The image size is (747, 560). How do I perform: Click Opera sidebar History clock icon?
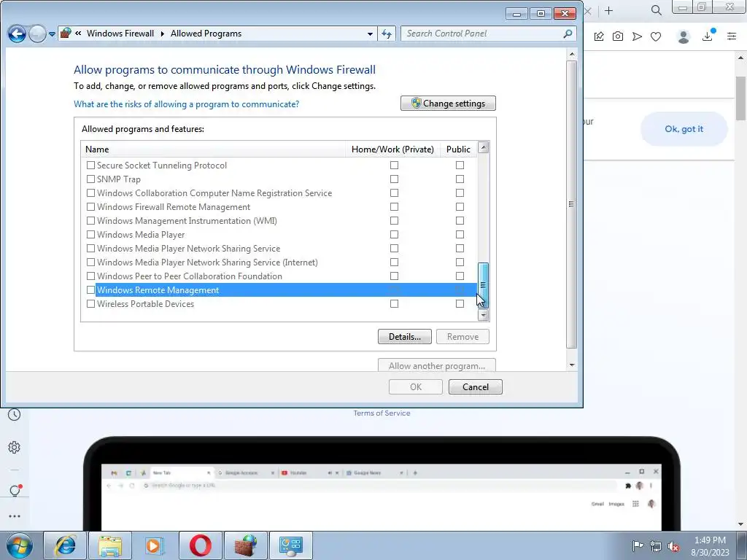pos(15,414)
